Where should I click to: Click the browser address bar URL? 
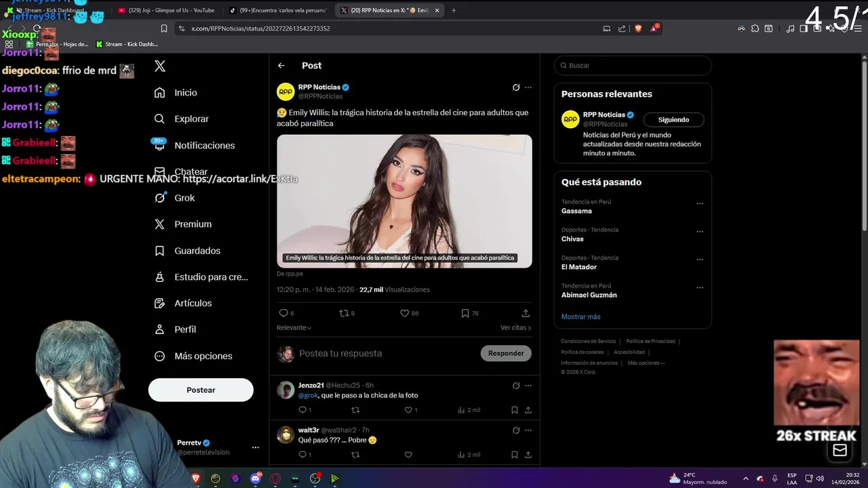pos(260,28)
